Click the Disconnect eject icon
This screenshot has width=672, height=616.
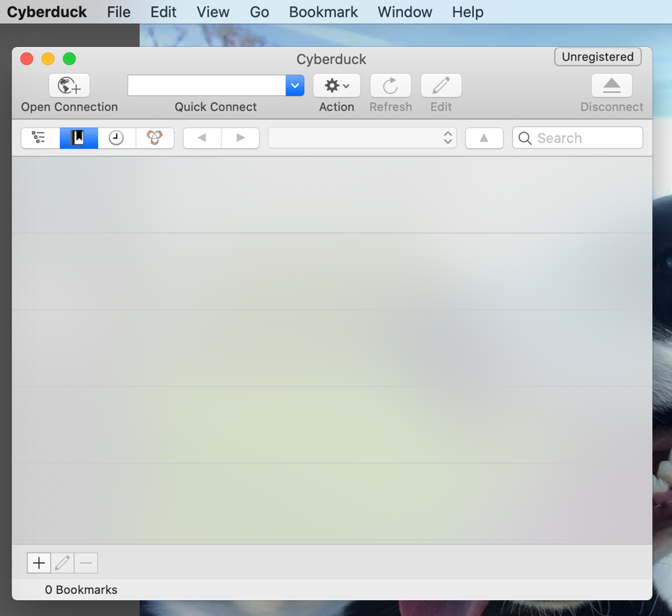tap(611, 86)
